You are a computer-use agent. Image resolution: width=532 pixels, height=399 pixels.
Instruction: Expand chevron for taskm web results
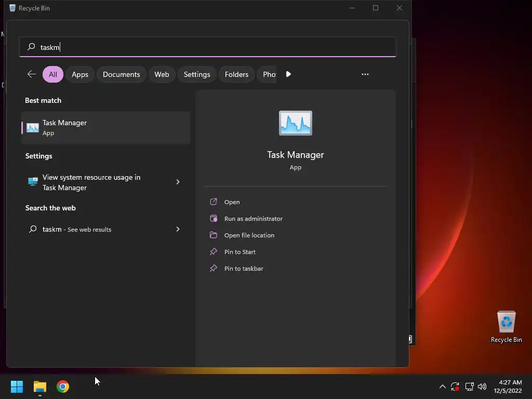pos(178,229)
